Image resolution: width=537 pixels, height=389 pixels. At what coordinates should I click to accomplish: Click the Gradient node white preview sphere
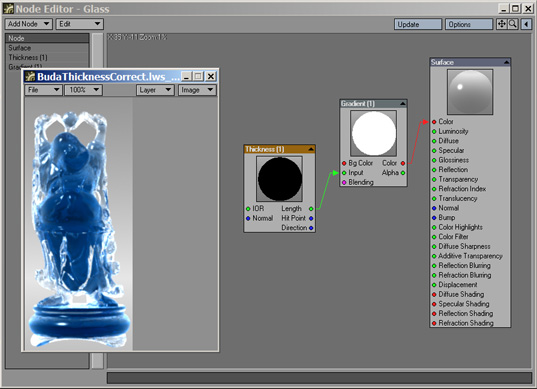click(373, 133)
